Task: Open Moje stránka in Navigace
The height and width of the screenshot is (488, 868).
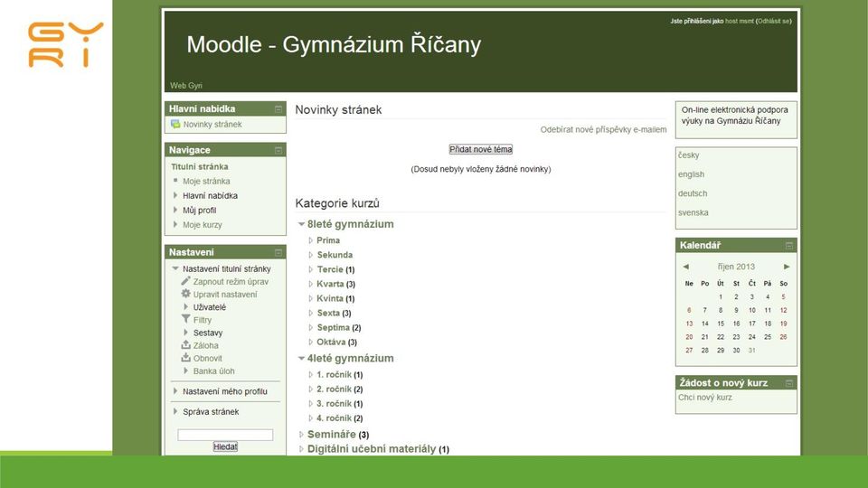Action: [x=206, y=181]
